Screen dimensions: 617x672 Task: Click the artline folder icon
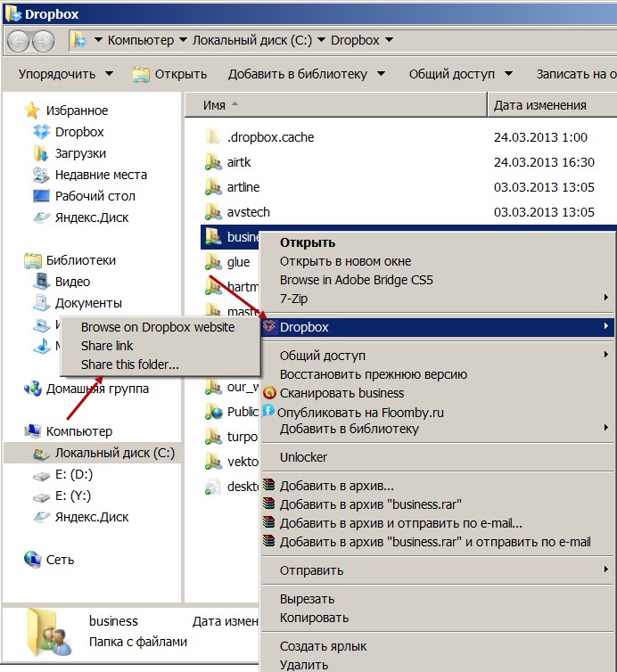click(213, 187)
